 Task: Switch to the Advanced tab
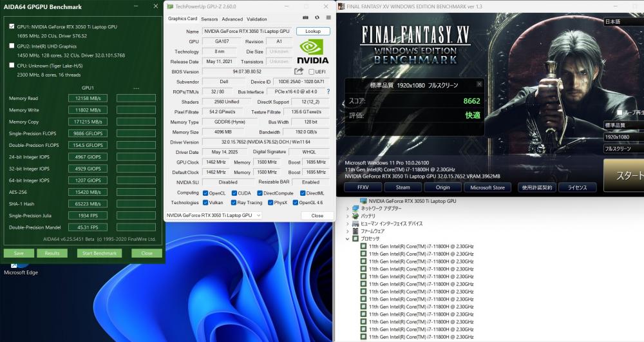click(x=232, y=19)
